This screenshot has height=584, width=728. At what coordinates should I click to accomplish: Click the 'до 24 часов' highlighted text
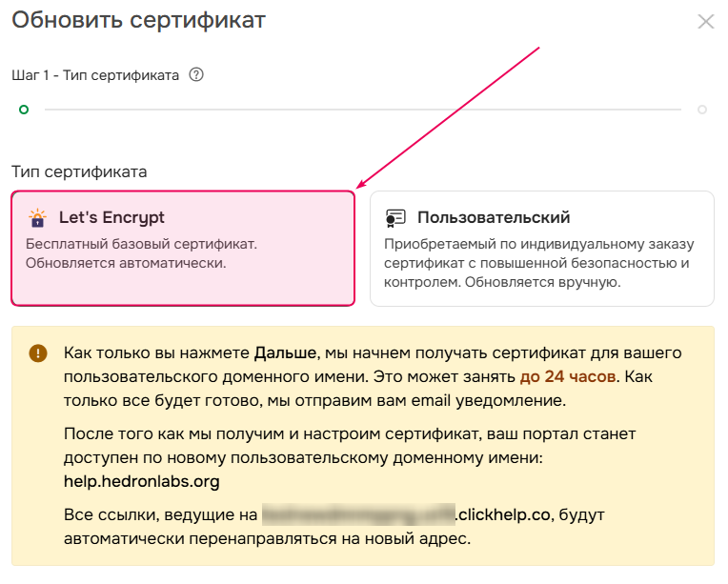568,376
